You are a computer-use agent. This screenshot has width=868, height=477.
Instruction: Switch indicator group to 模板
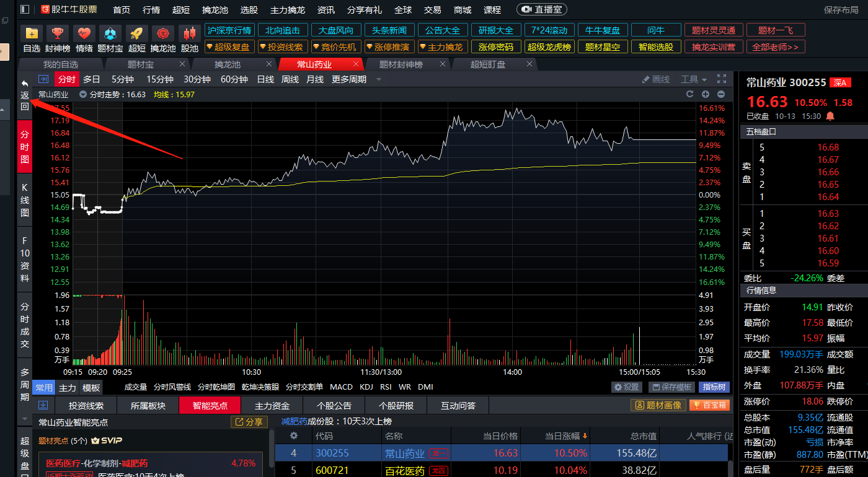(91, 388)
